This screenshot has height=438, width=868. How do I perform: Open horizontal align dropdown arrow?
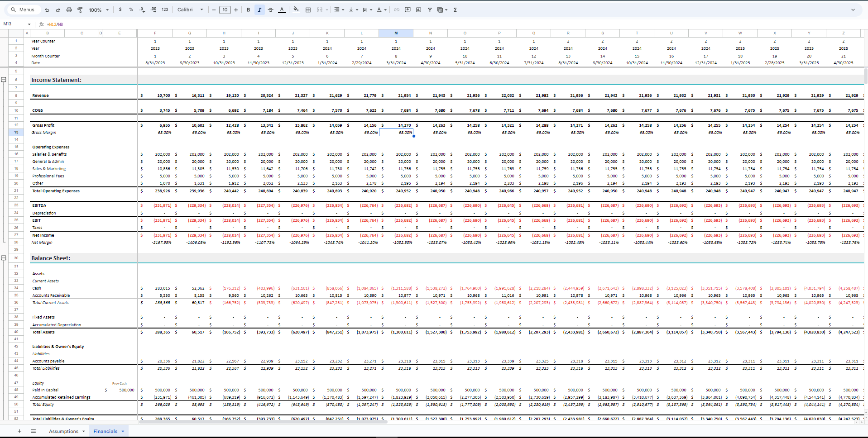click(343, 10)
